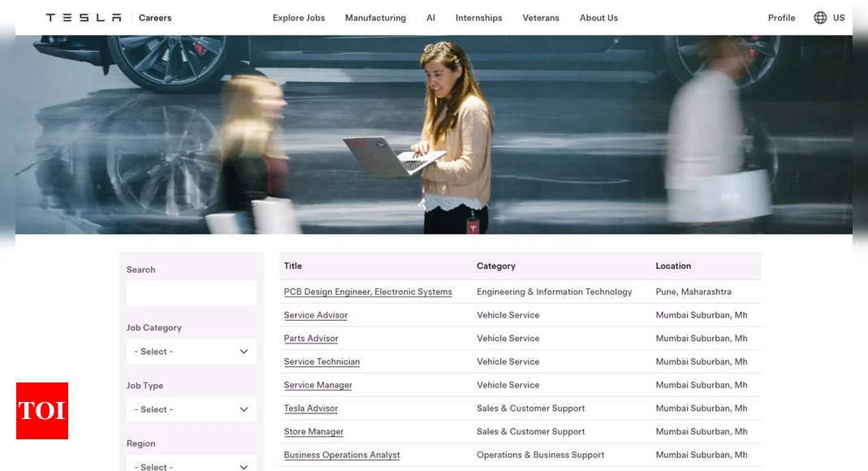Image resolution: width=868 pixels, height=471 pixels.
Task: Open the PCB Design Engineer job listing
Action: (x=368, y=292)
